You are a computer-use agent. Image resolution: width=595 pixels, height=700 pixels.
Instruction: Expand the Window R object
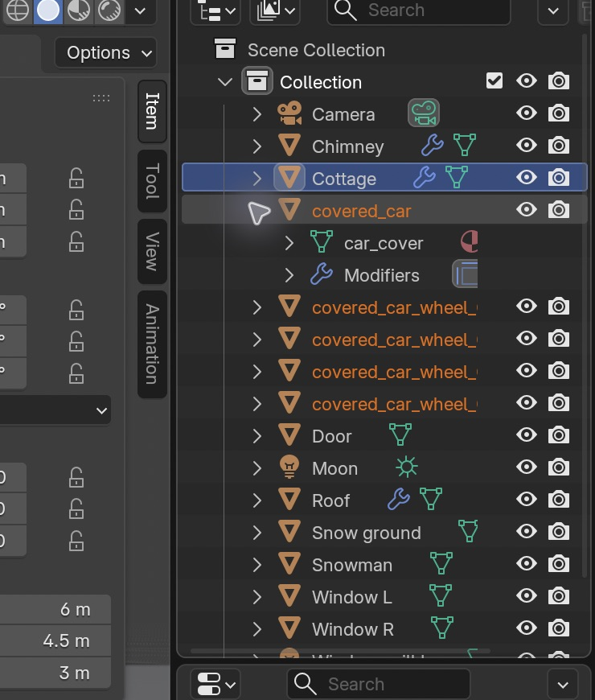pyautogui.click(x=257, y=628)
